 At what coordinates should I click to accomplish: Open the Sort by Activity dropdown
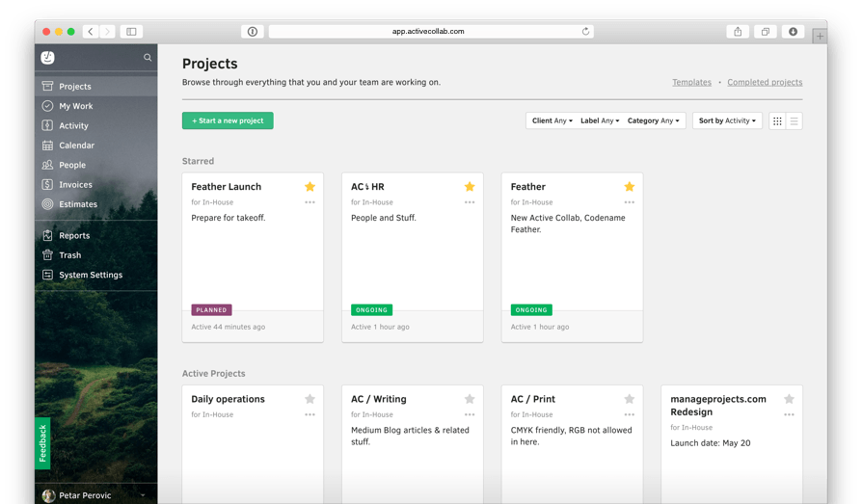click(x=727, y=121)
